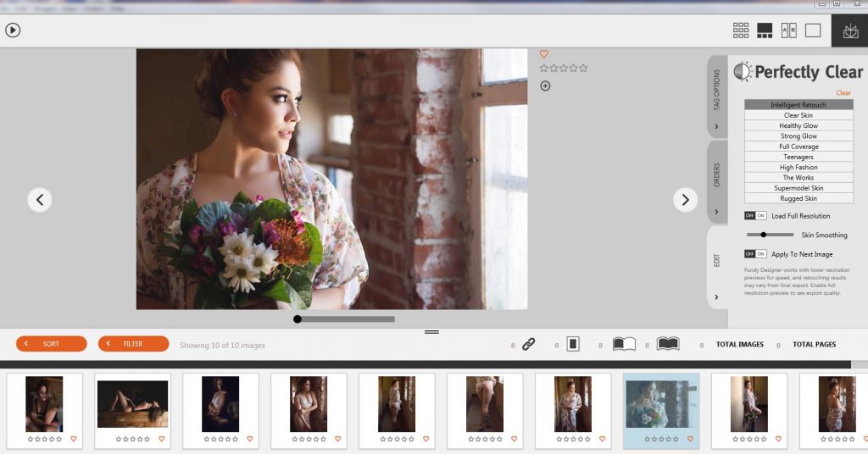The width and height of the screenshot is (868, 454).
Task: Click TOTAL IMAGES label
Action: tap(739, 344)
